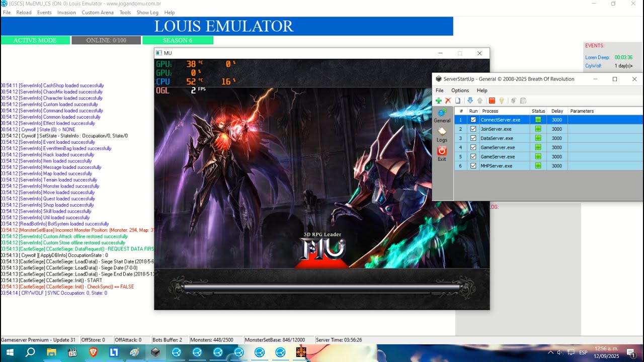Screen dimensions: 644x362
Task: Click the MU loading progress bar
Action: pos(322,287)
